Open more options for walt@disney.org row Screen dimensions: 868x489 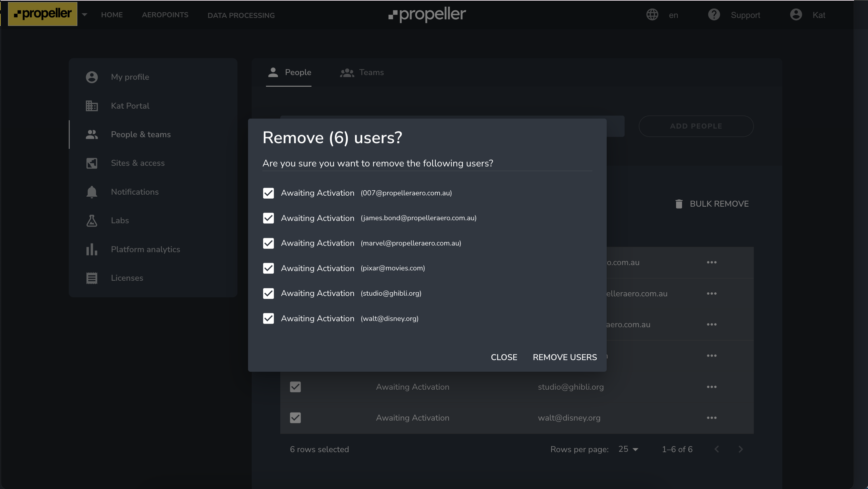711,418
